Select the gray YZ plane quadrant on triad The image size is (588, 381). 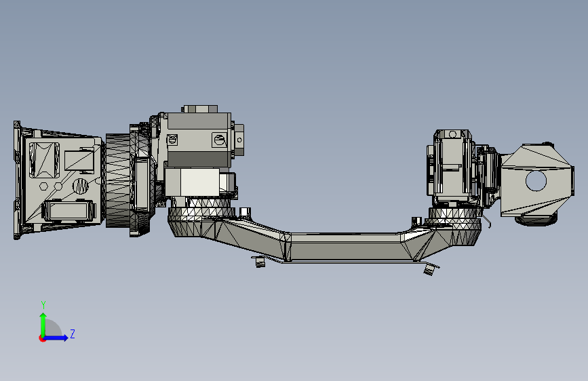(x=53, y=328)
